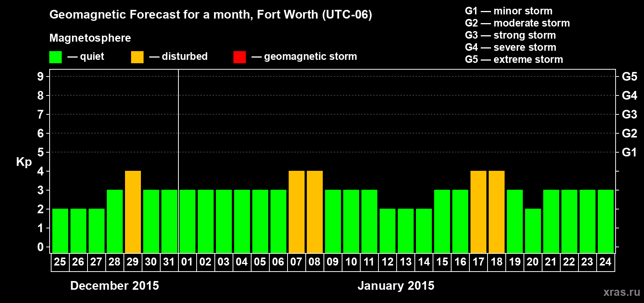Click the orange bar for December 29
The image size is (644, 303).
[x=133, y=212]
